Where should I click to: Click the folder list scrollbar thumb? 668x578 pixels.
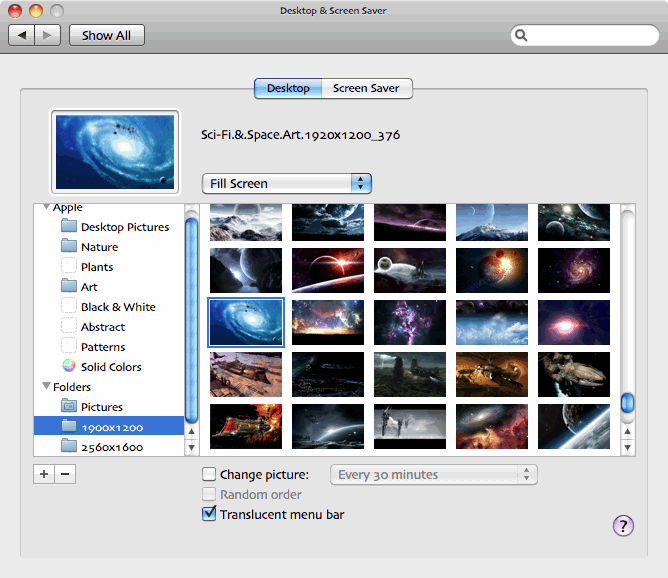pos(192,320)
